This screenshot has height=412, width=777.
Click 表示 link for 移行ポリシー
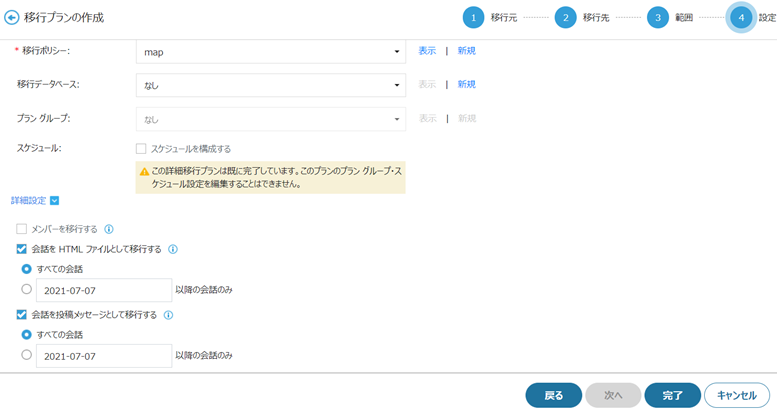coord(427,51)
